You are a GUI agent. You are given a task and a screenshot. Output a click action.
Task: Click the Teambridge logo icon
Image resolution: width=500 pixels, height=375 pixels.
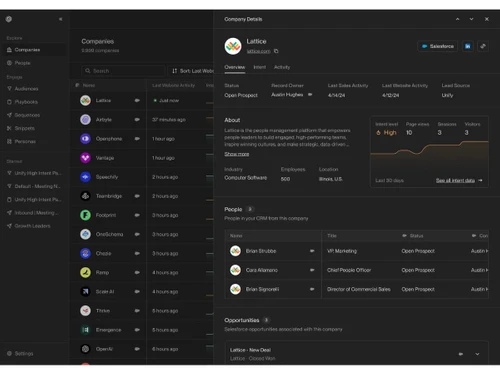[85, 196]
